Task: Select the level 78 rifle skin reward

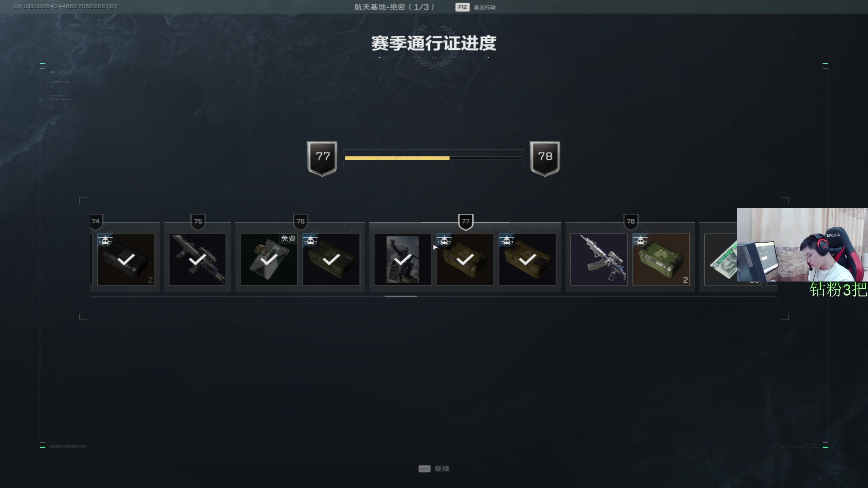Action: [x=599, y=259]
